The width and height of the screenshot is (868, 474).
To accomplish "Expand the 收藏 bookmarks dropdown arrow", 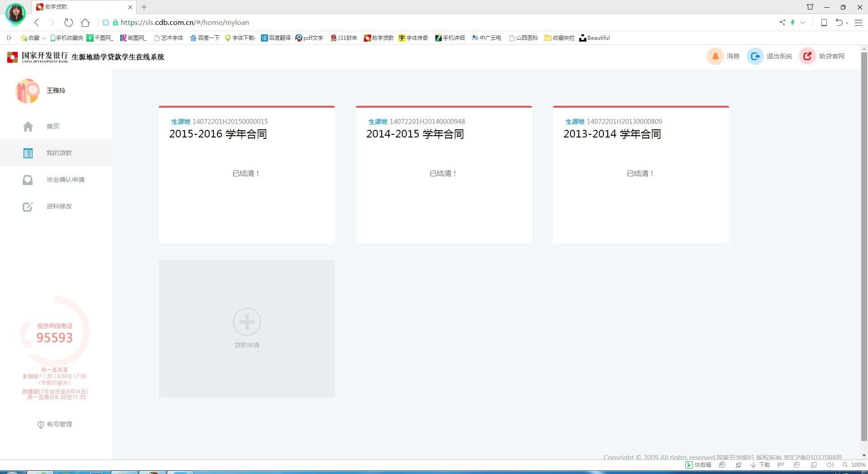I will [44, 38].
